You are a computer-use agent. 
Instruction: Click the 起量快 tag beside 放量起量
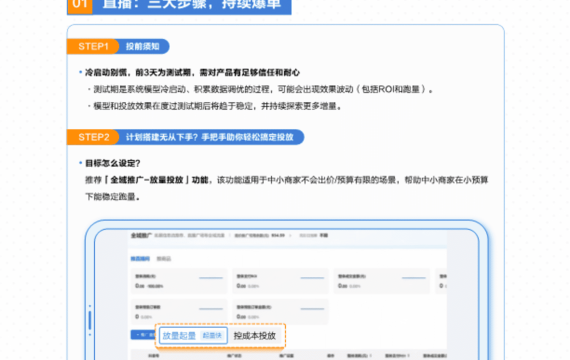(212, 336)
